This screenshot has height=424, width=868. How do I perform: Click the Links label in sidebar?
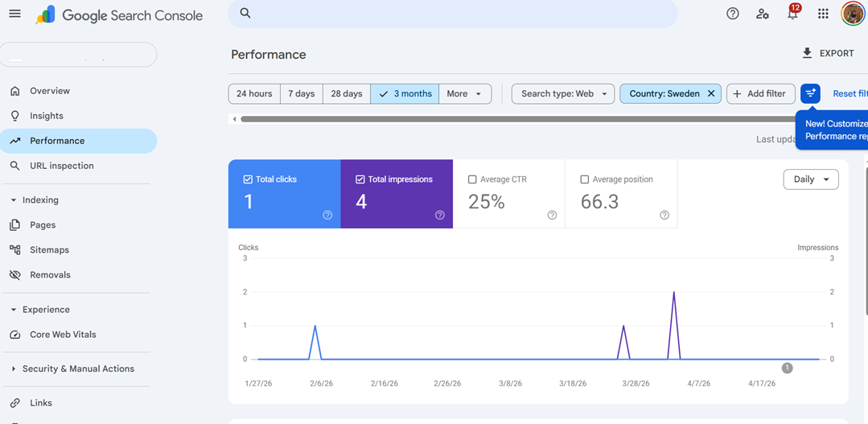[x=41, y=403]
